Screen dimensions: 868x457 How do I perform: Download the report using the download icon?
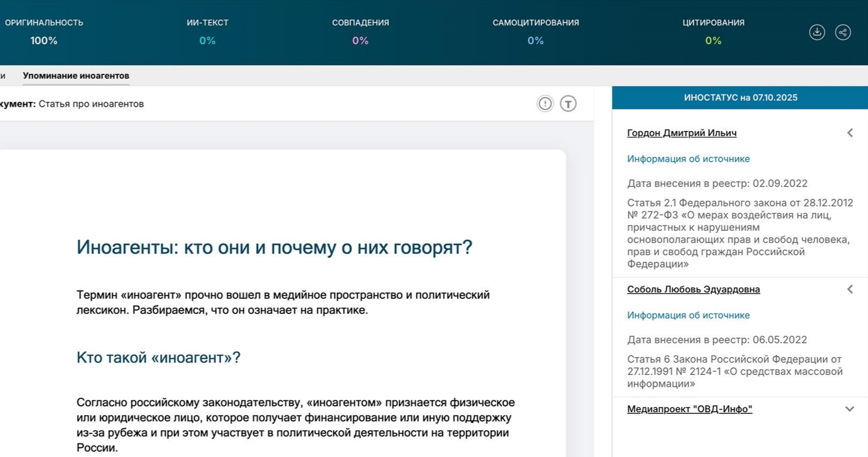[x=817, y=32]
